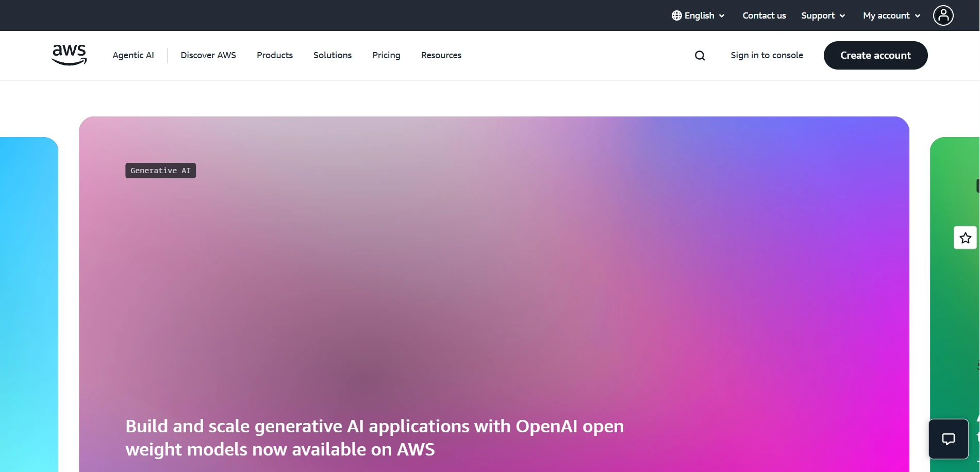This screenshot has width=980, height=472.
Task: Click the star feedback icon
Action: point(965,238)
